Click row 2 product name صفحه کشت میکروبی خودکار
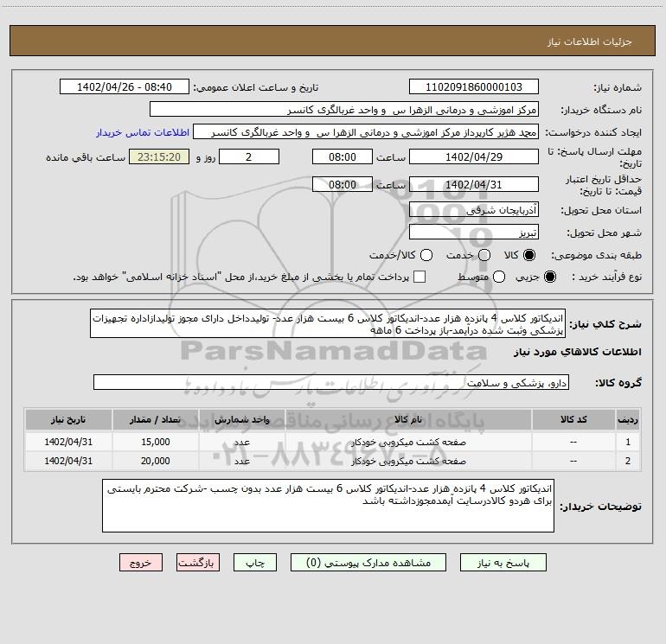 click(408, 462)
